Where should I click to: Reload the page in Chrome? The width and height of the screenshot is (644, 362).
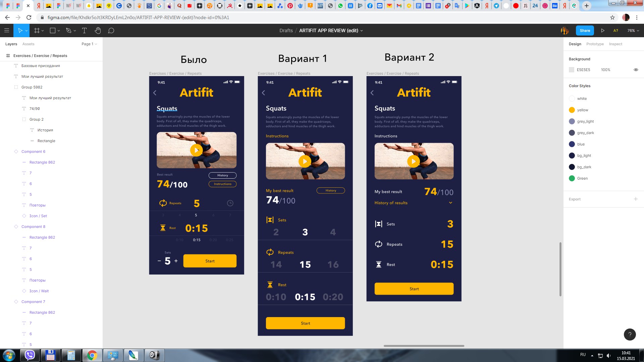click(x=29, y=17)
